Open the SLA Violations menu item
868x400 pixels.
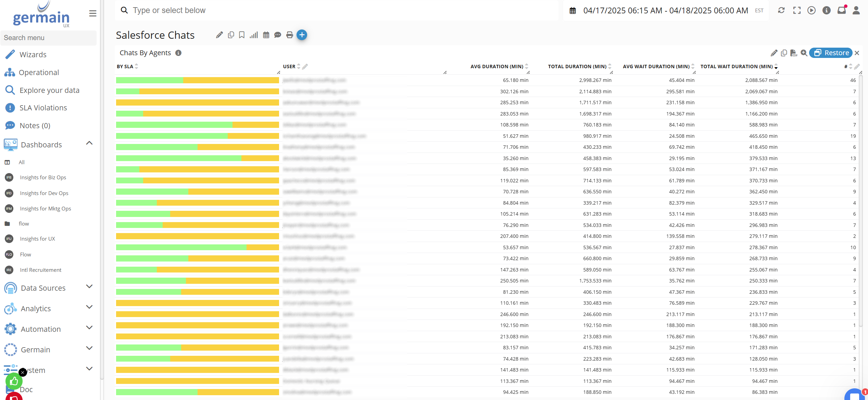tap(43, 108)
